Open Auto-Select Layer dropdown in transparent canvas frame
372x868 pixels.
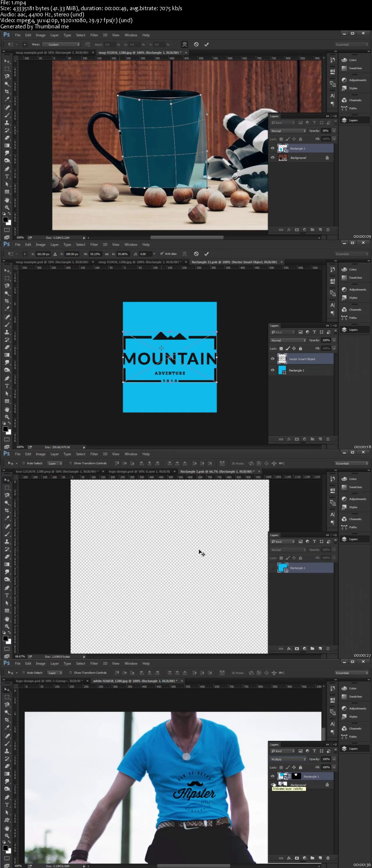coord(55,463)
